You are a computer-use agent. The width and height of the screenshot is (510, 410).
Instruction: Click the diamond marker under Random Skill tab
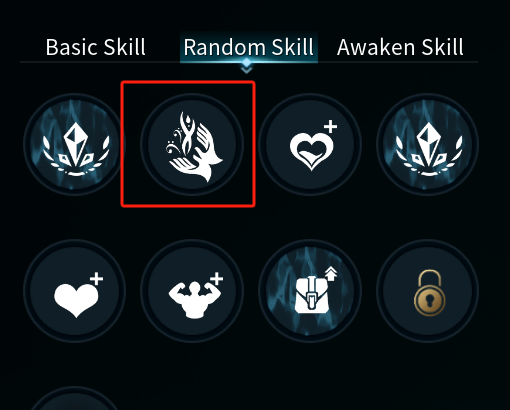pyautogui.click(x=246, y=62)
